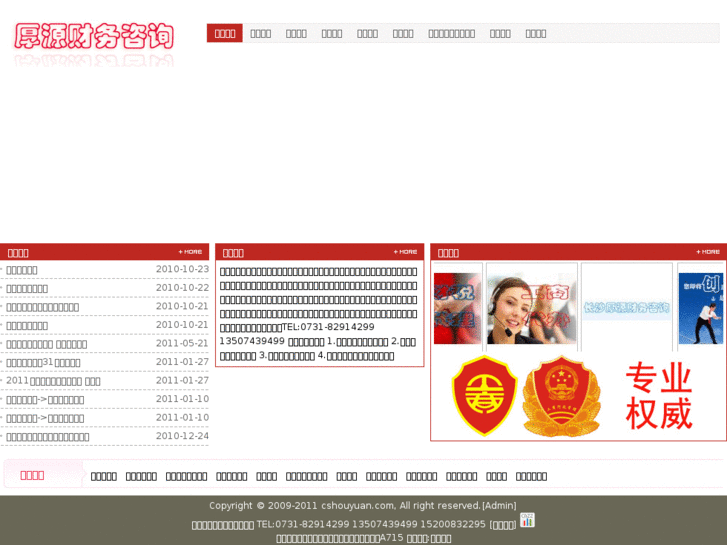The width and height of the screenshot is (727, 545).
Task: Open blue thumbnail with businessman in white shirt
Action: point(701,308)
